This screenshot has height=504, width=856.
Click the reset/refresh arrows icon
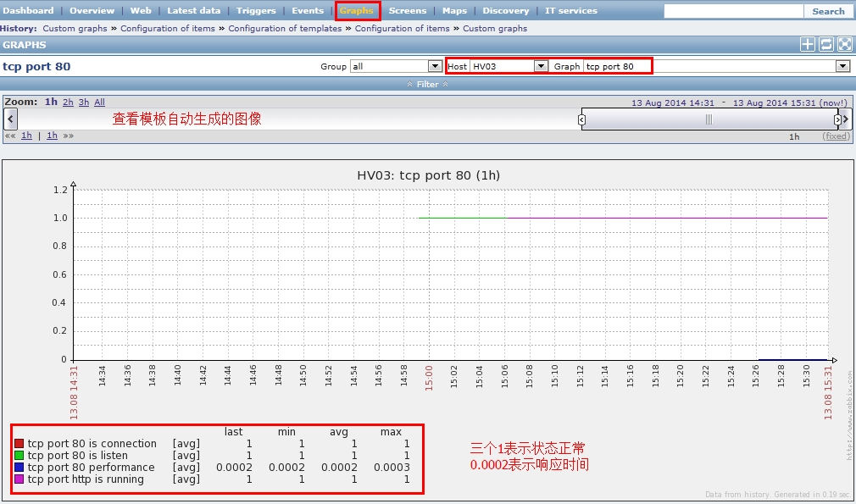(826, 45)
